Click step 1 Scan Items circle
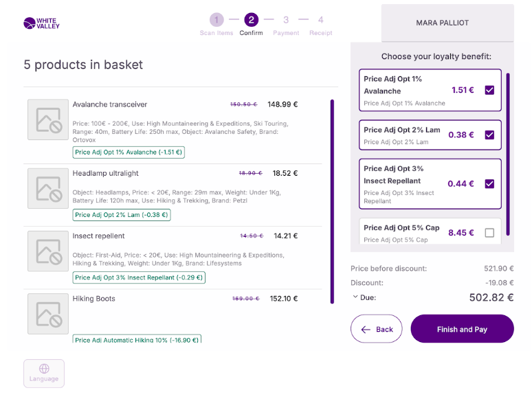 [217, 21]
